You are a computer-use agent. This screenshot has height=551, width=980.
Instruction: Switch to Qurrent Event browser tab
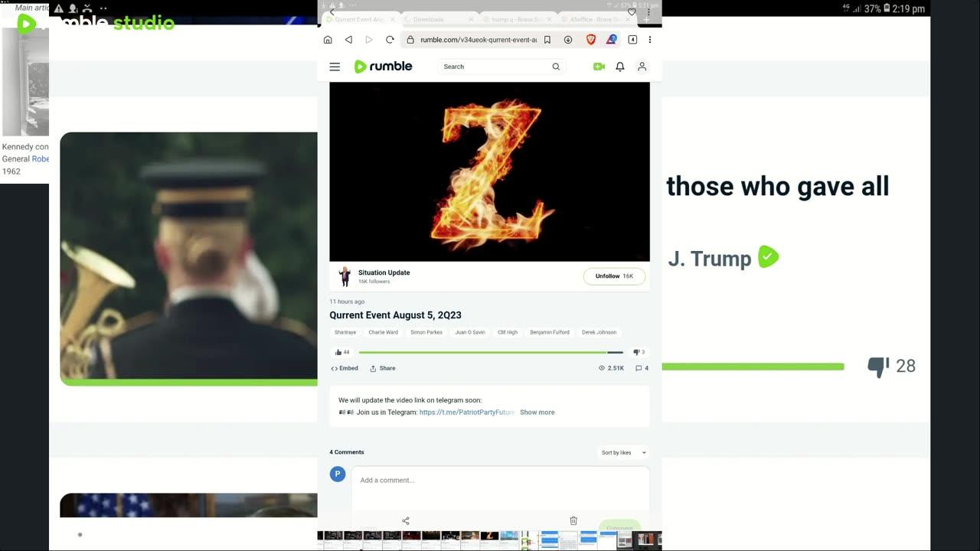click(x=360, y=19)
